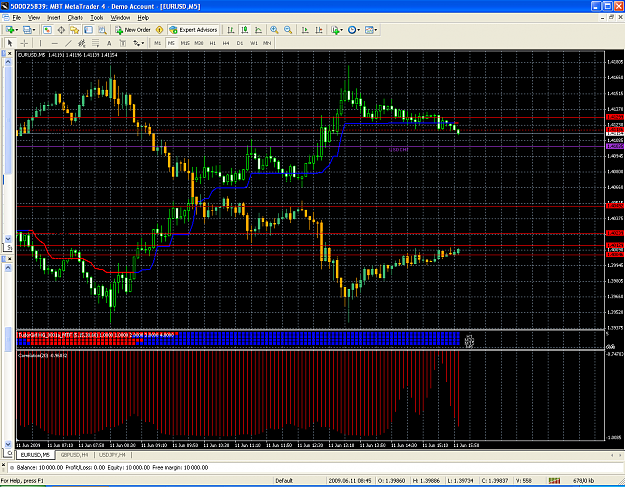Toggle chart auto scroll icon
This screenshot has height=487, width=625.
coord(305,30)
